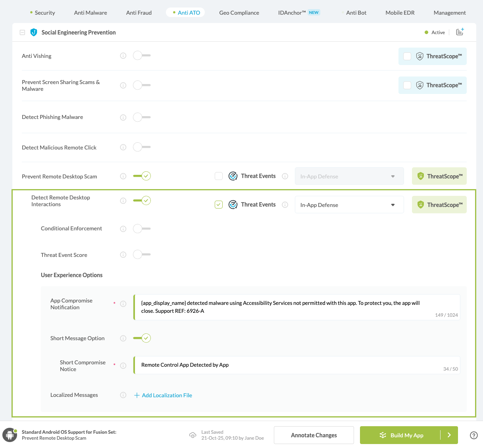Switch to the Geo Compliance tab
This screenshot has width=483, height=448.
(x=239, y=12)
